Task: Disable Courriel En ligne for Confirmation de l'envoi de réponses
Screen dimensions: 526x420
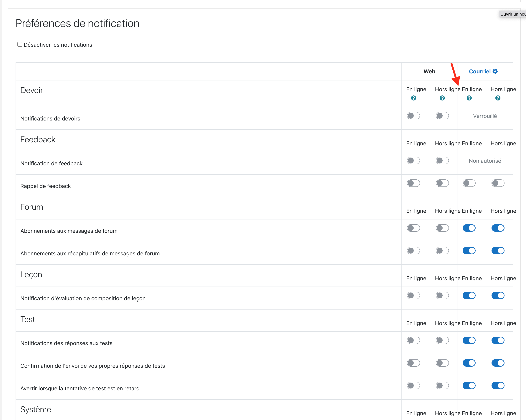Action: point(469,363)
